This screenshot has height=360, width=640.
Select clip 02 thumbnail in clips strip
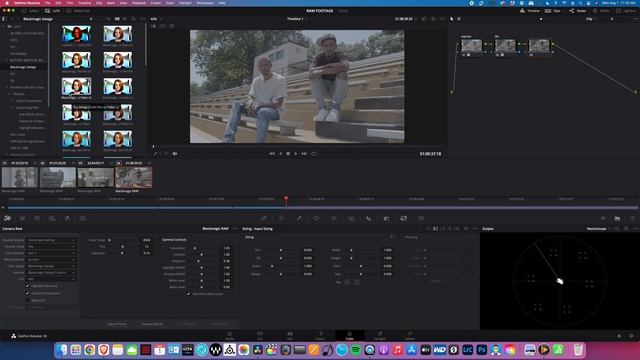[x=58, y=177]
